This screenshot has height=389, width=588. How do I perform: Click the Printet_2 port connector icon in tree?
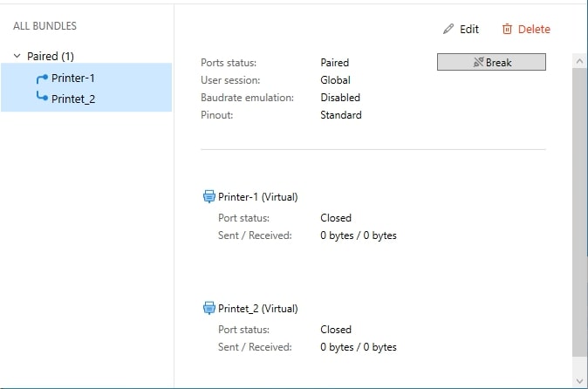coord(42,96)
